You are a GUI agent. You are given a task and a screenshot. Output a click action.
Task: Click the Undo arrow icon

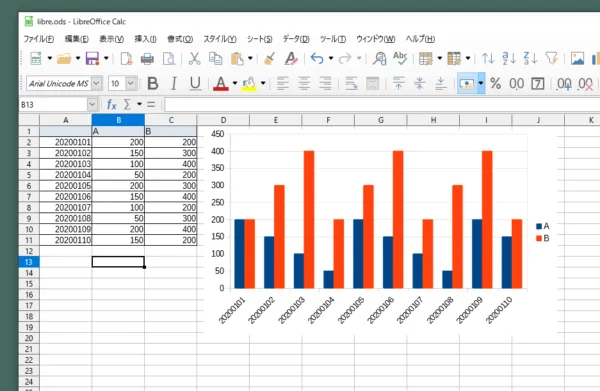tap(317, 59)
